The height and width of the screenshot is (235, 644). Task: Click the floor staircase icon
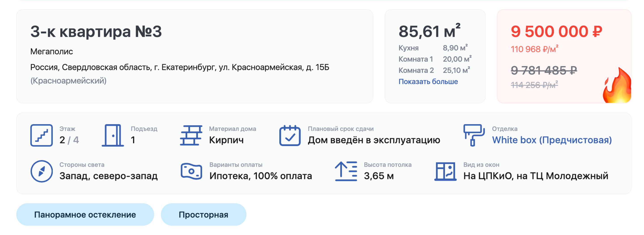[42, 135]
